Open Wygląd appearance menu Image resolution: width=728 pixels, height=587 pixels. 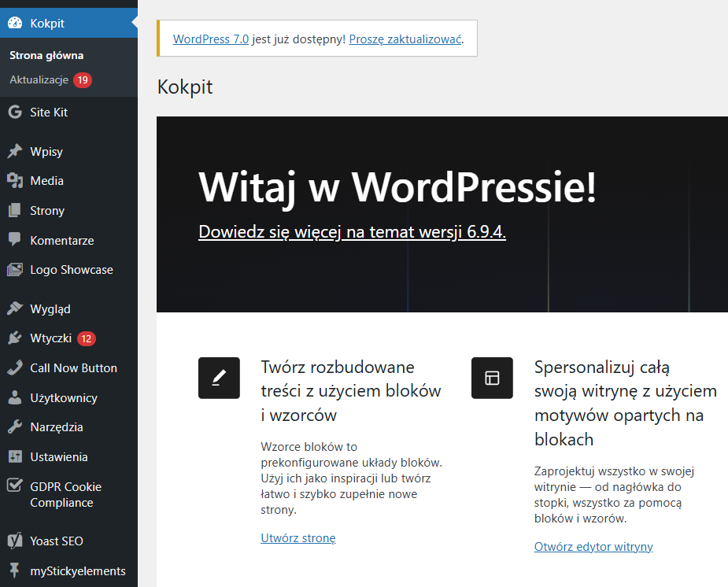[68, 308]
